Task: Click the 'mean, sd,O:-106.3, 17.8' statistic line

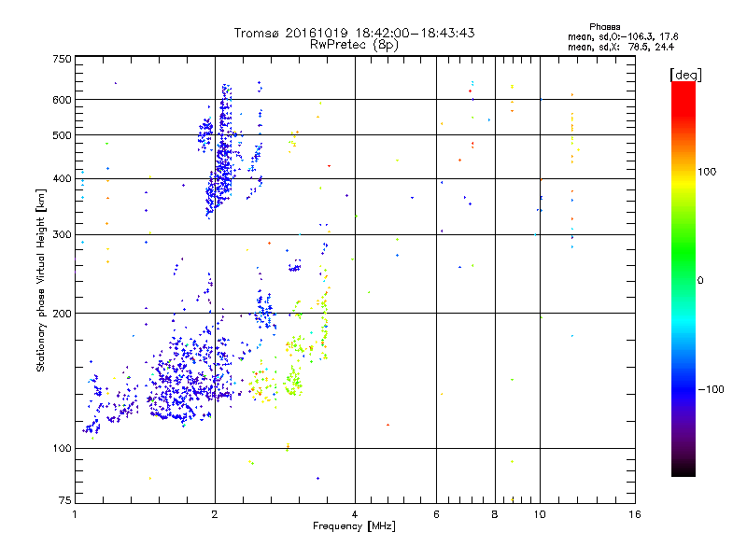Action: [623, 36]
